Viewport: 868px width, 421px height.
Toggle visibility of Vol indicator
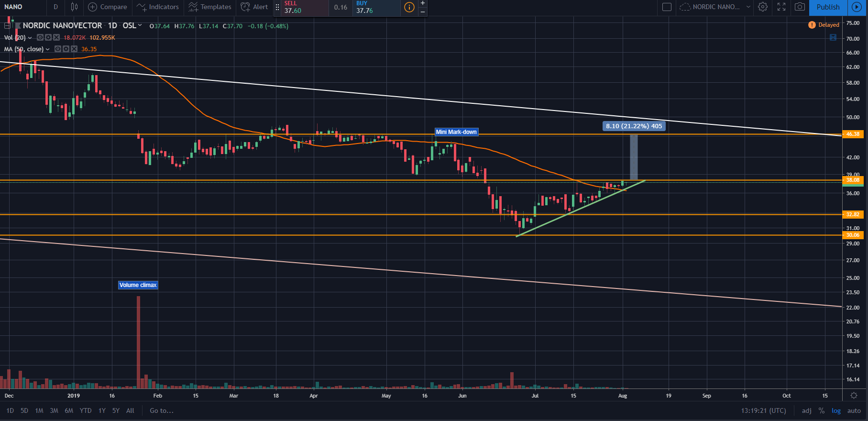coord(41,37)
